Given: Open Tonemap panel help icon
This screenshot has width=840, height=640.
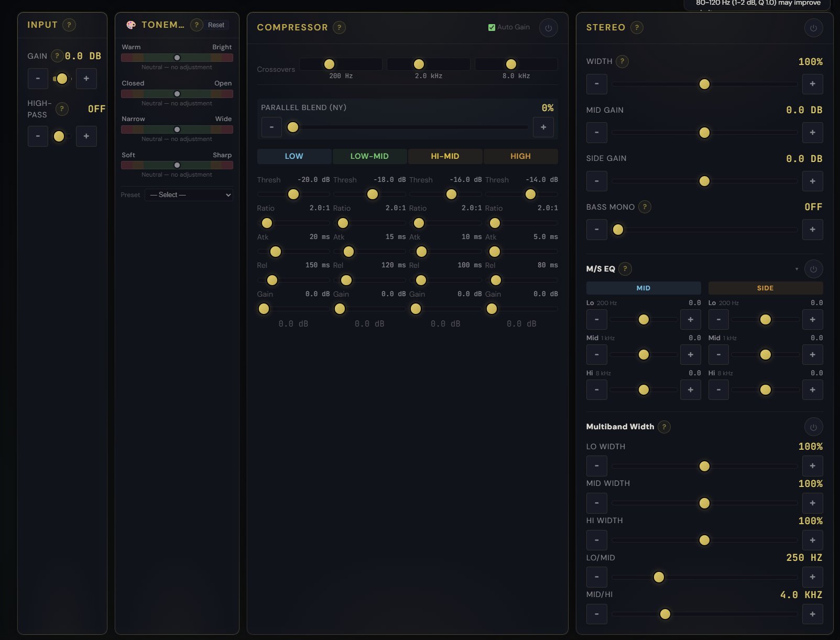Looking at the screenshot, I should point(197,25).
